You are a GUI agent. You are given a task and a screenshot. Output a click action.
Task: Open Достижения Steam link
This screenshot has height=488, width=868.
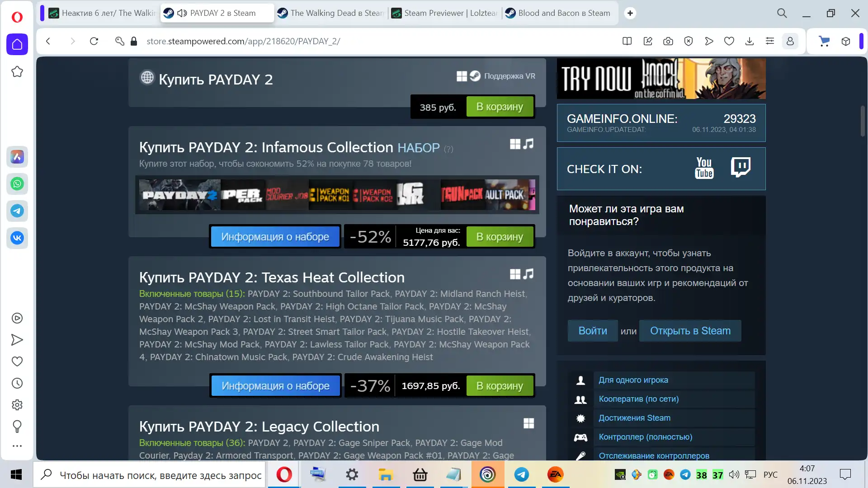point(635,418)
